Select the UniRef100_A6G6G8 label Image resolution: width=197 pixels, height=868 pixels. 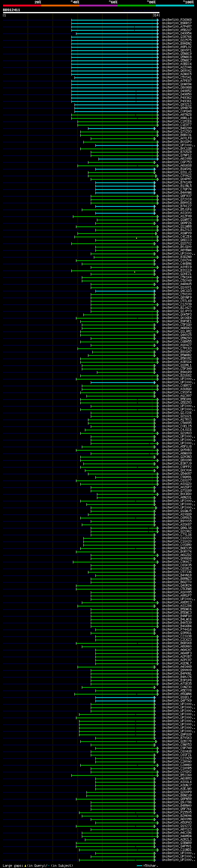pyautogui.click(x=177, y=165)
